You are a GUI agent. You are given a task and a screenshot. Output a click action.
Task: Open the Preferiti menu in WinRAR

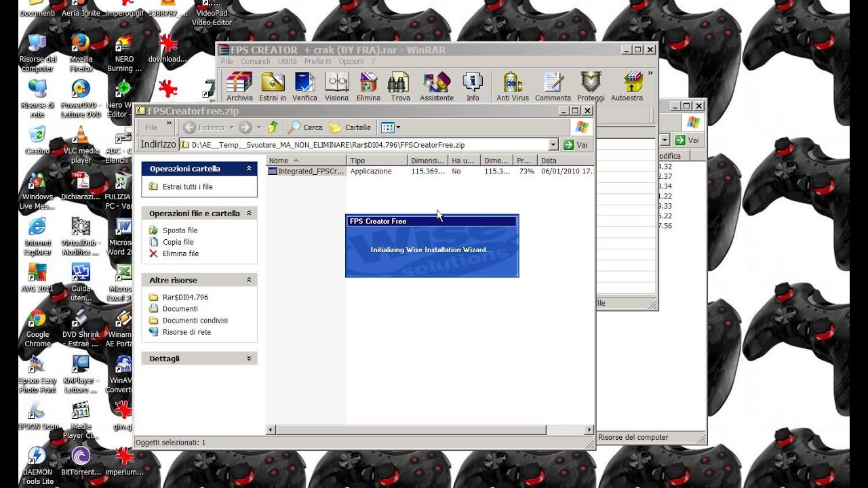click(x=317, y=61)
